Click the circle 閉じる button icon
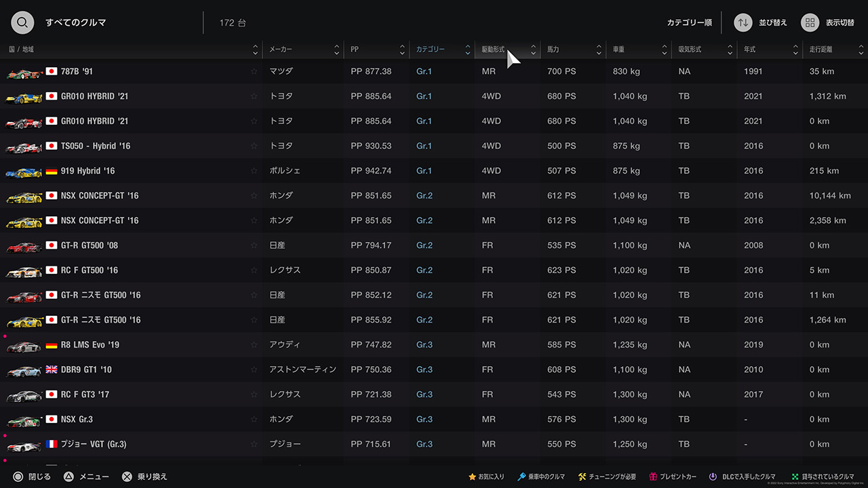This screenshot has height=488, width=868. coord(18,476)
